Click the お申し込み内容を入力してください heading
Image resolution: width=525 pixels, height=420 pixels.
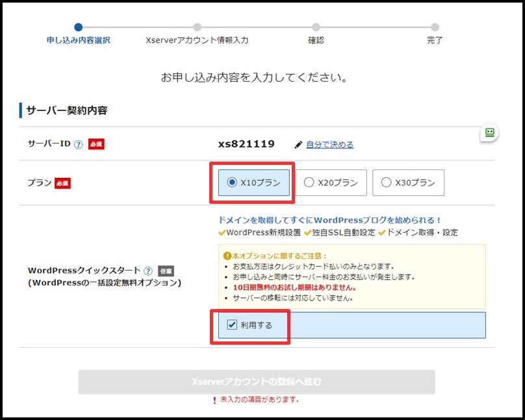pyautogui.click(x=254, y=78)
